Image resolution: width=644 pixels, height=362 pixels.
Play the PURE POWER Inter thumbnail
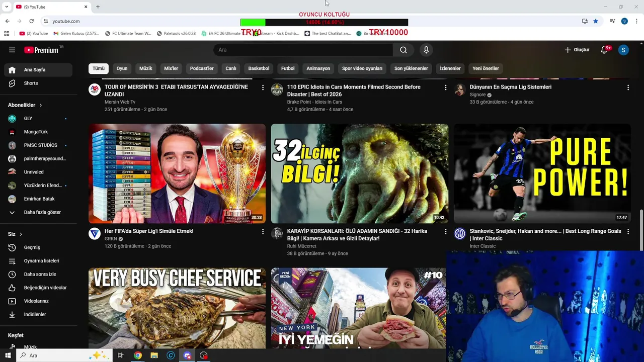542,173
